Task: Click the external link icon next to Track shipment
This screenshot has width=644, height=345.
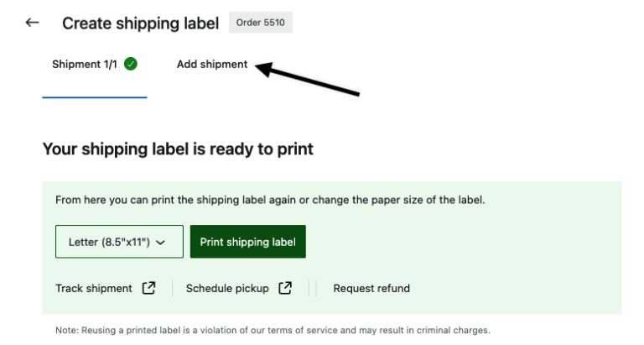Action: tap(148, 288)
